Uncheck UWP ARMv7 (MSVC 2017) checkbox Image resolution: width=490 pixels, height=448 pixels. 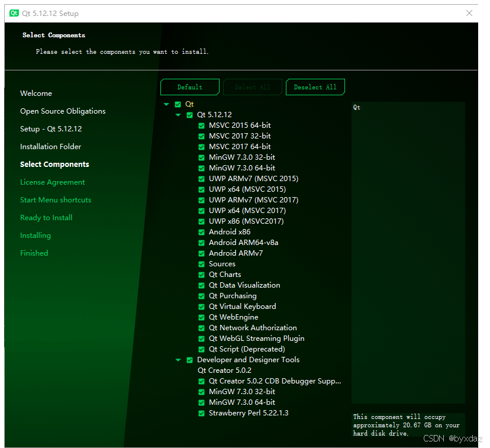pos(202,200)
